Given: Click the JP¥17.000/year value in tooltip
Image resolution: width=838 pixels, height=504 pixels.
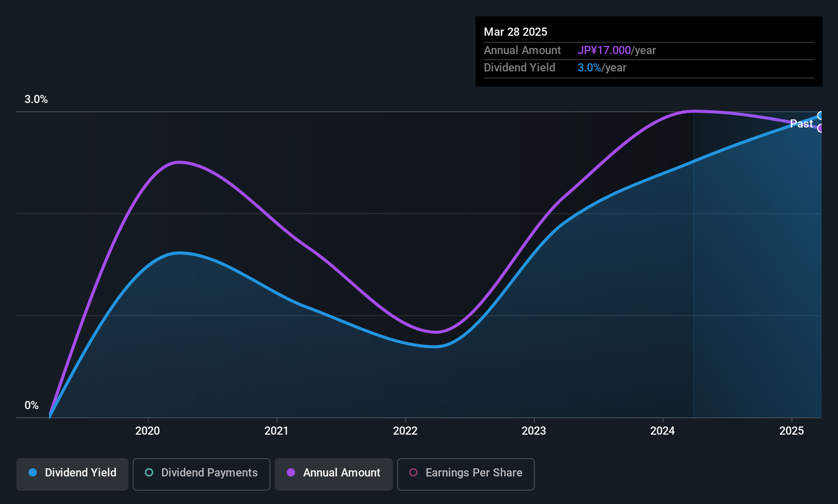Looking at the screenshot, I should pyautogui.click(x=617, y=51).
